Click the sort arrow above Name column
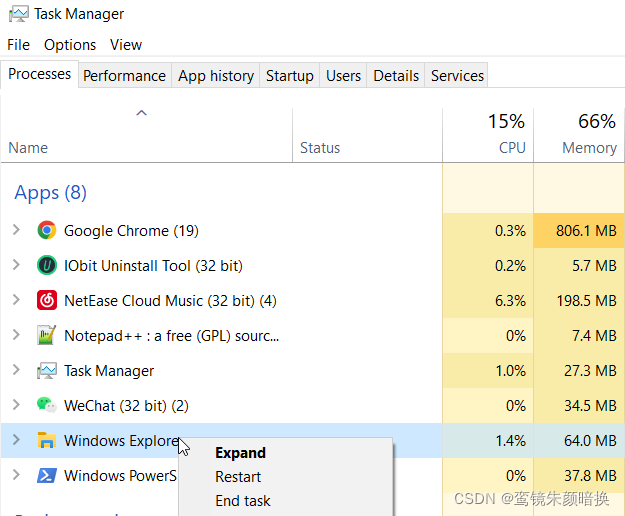625x516 pixels. 142,113
